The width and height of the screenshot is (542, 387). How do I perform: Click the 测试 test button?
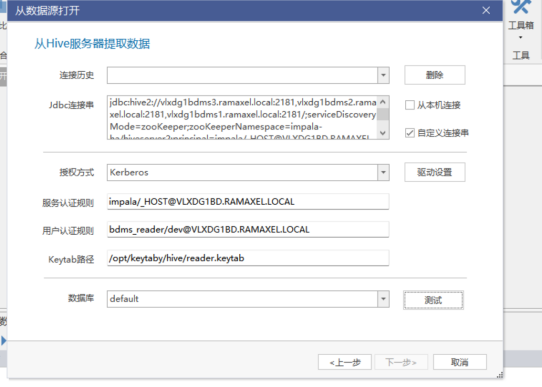point(433,300)
